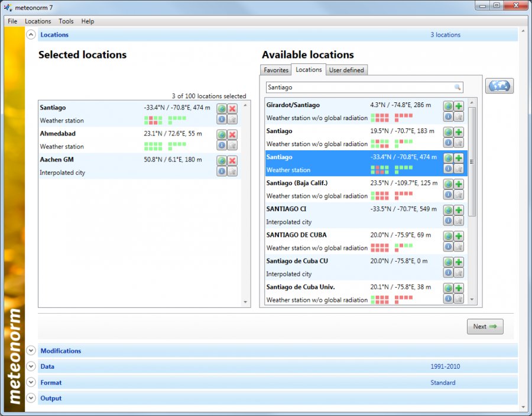The width and height of the screenshot is (532, 416).
Task: Collapse the Locations section chevron
Action: pos(31,35)
